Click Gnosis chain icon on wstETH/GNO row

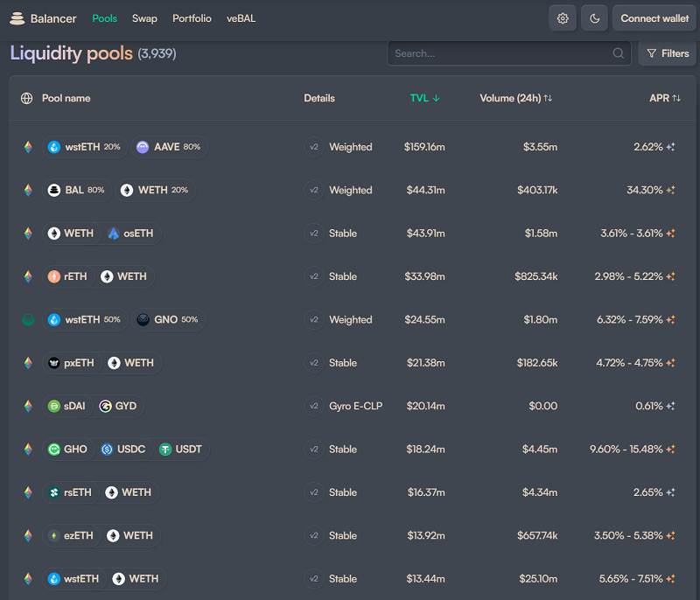pyautogui.click(x=28, y=319)
